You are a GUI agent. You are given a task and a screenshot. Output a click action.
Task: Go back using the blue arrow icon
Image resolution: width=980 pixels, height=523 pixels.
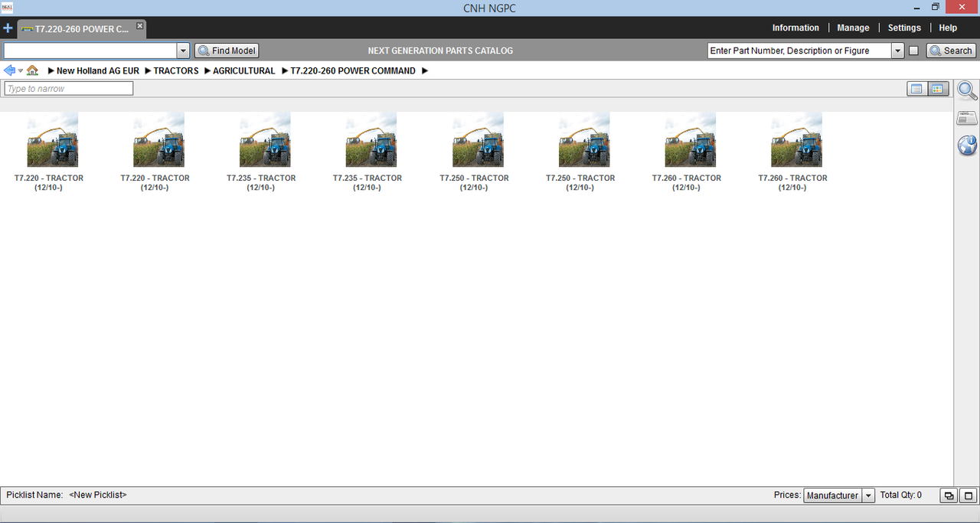(10, 70)
